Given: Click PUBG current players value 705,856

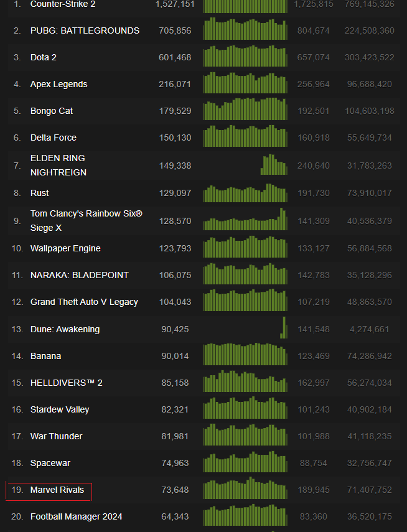Looking at the screenshot, I should [x=175, y=30].
